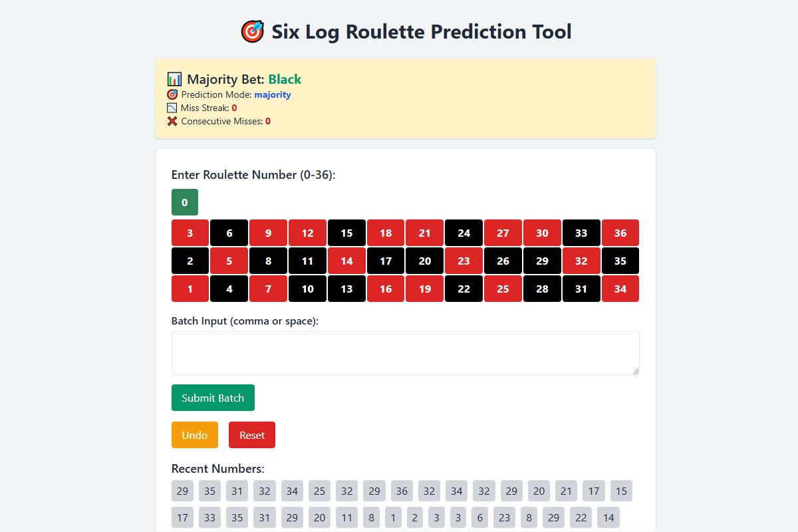798x532 pixels.
Task: Select the green 0 roulette button
Action: click(185, 201)
